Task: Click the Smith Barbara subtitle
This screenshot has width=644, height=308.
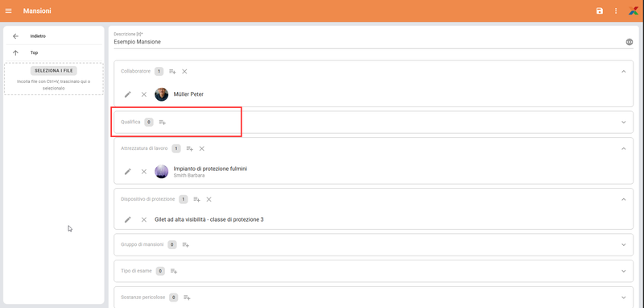Action: [189, 176]
